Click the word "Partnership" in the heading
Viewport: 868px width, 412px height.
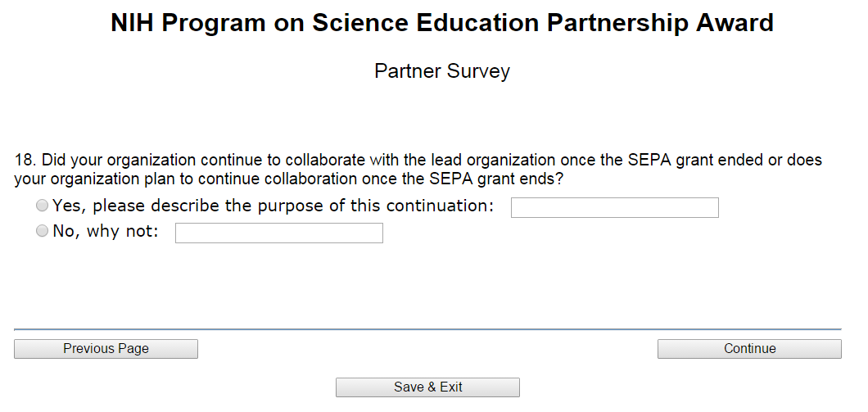click(595, 24)
